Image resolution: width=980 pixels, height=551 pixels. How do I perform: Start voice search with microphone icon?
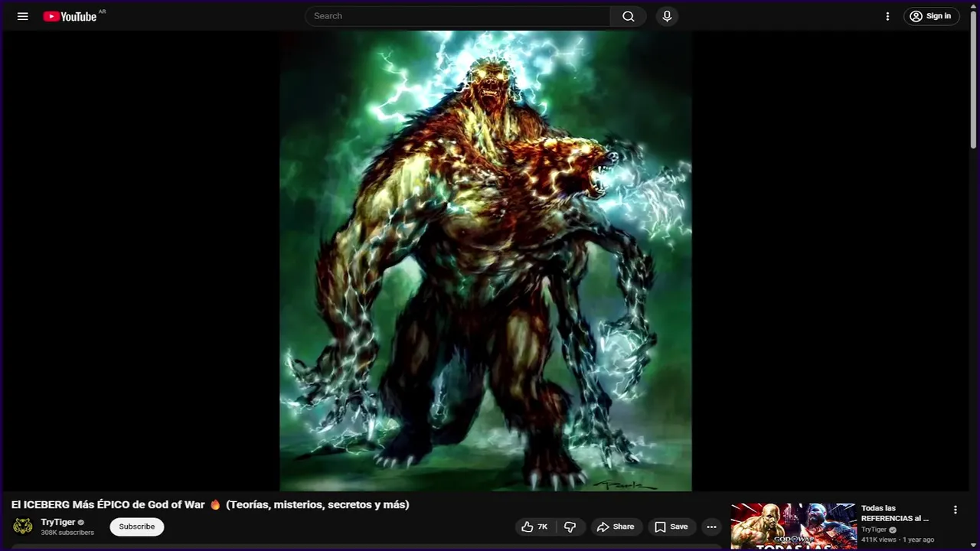click(667, 16)
